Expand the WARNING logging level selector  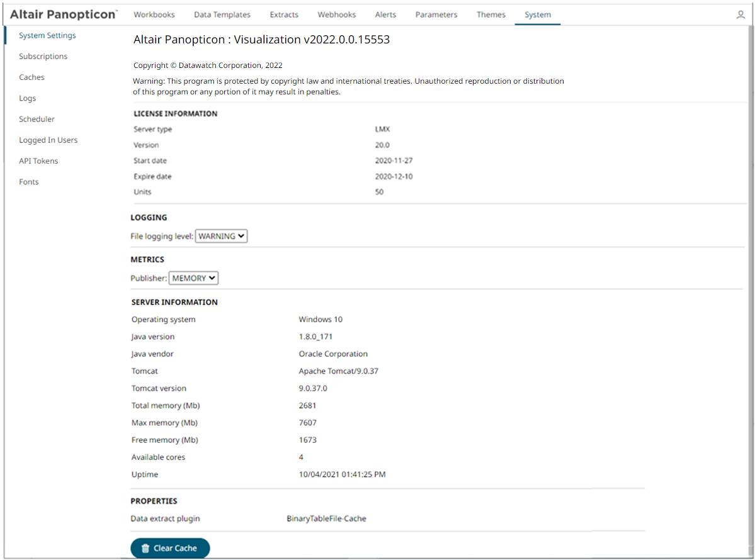tap(220, 236)
